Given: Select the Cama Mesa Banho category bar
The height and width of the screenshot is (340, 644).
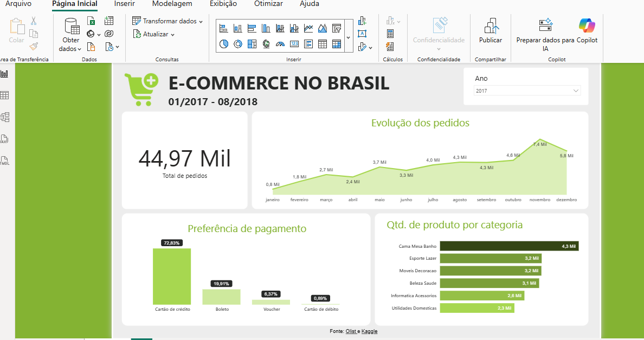Looking at the screenshot, I should click(509, 246).
